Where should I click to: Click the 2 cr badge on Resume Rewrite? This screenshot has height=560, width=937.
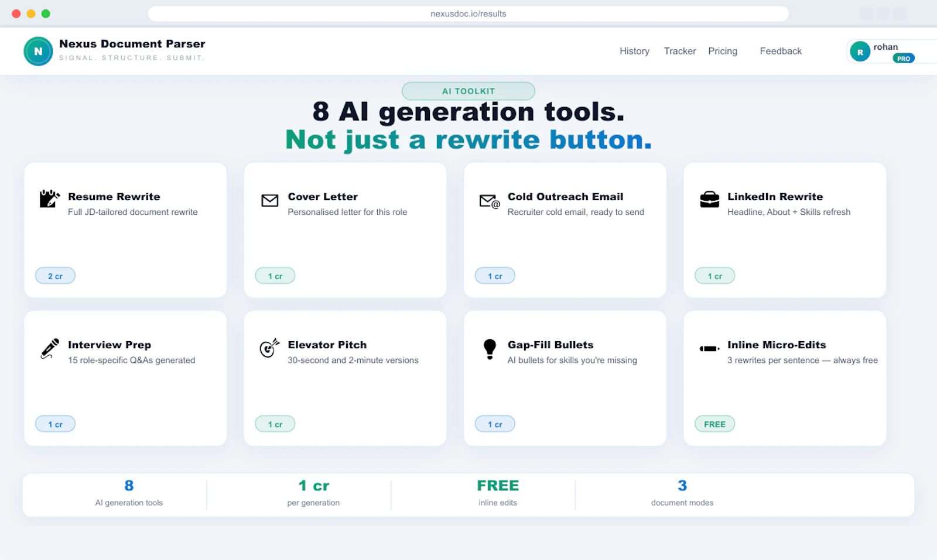click(55, 276)
